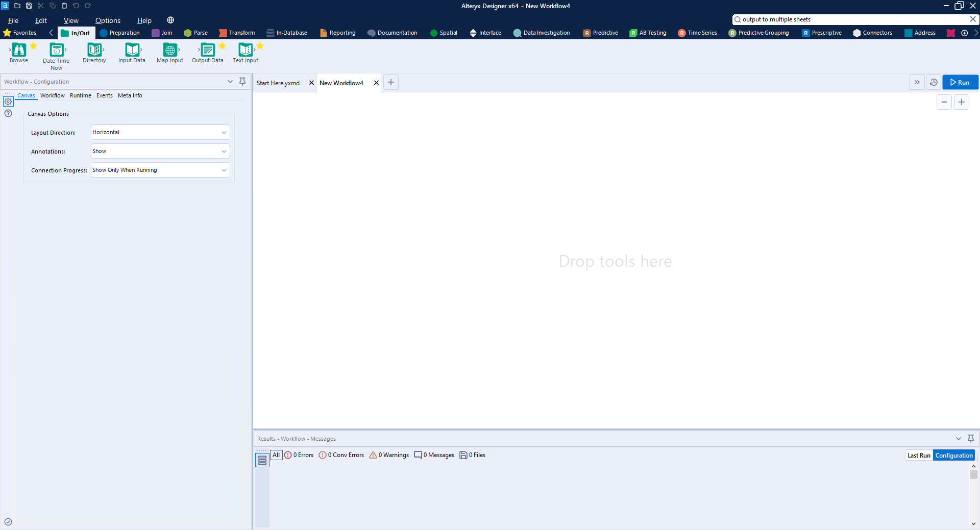Add a new workflow tab
980x530 pixels.
tap(391, 82)
